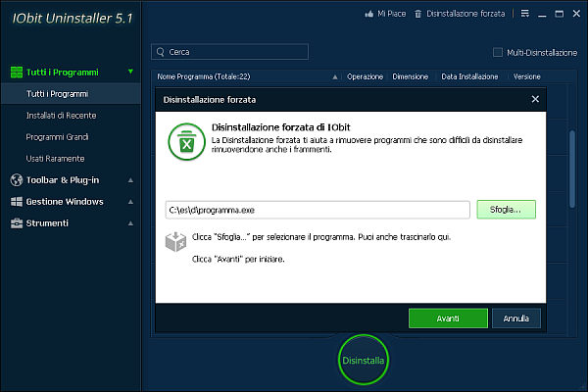
Task: Click the Sfoglia... browse button
Action: pos(506,210)
